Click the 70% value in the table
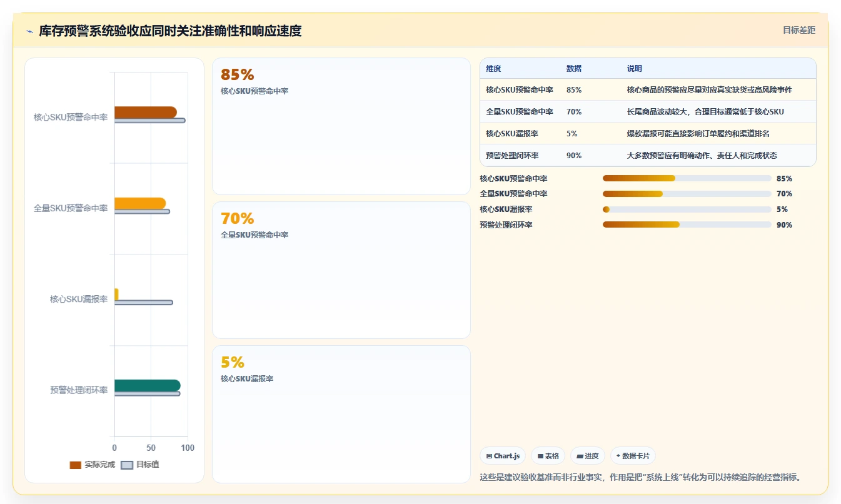841x504 pixels. [574, 112]
